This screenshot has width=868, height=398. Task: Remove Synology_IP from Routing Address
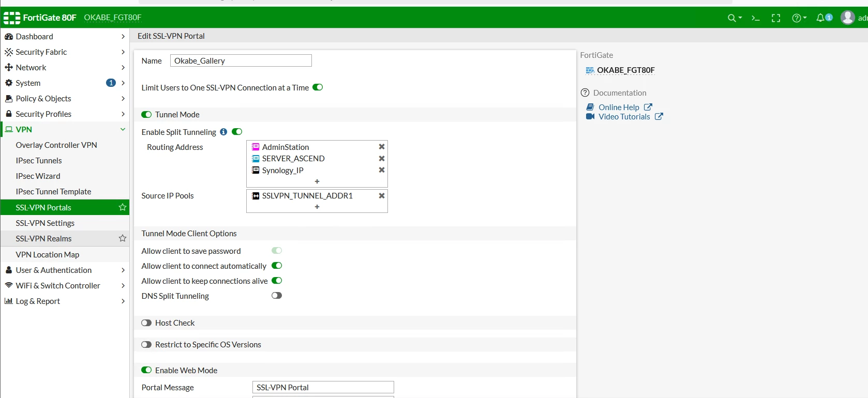coord(382,170)
